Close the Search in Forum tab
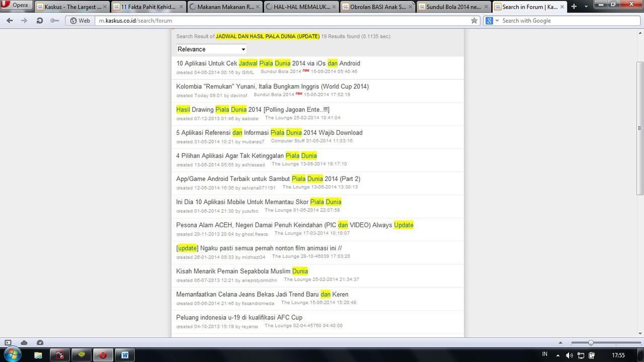This screenshot has width=644, height=362. click(x=563, y=7)
